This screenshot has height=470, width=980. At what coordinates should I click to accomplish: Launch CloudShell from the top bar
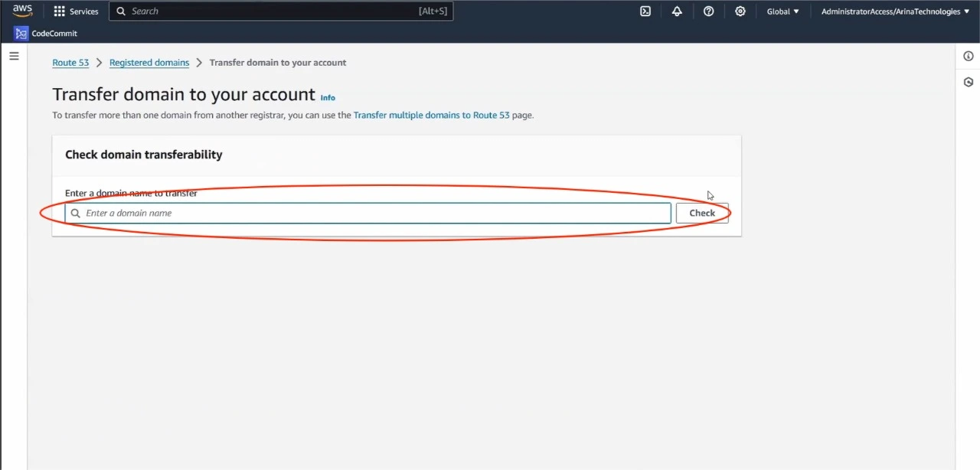(x=645, y=11)
